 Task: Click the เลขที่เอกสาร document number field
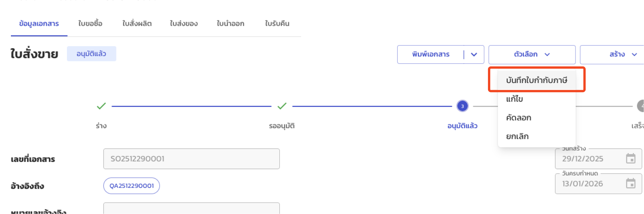191,159
